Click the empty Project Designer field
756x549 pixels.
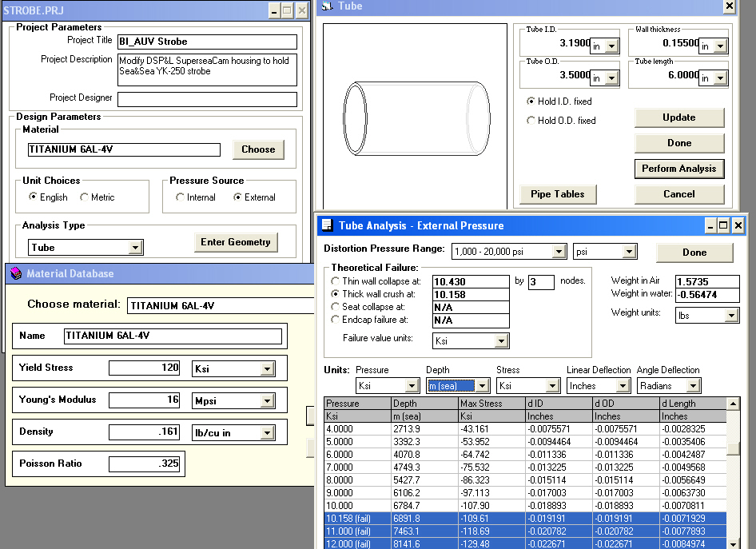(207, 99)
